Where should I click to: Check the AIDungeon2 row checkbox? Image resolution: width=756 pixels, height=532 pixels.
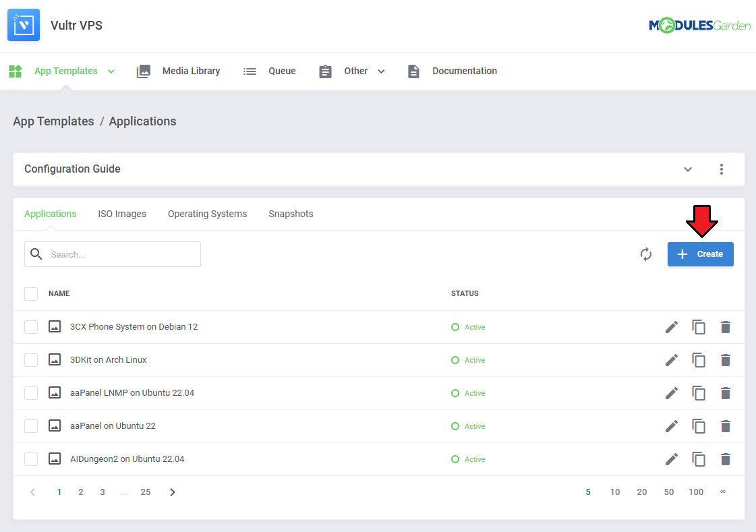click(31, 459)
